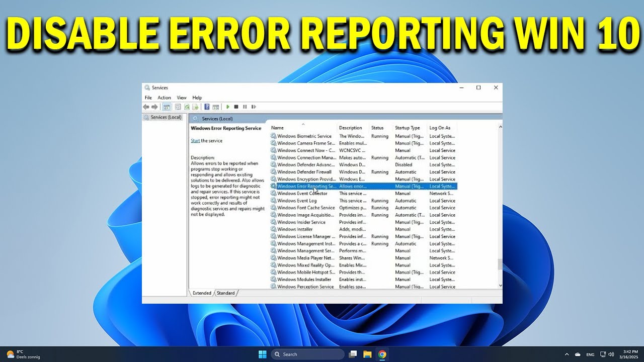Open the weather widget on taskbar
The height and width of the screenshot is (362, 644).
coord(23,354)
